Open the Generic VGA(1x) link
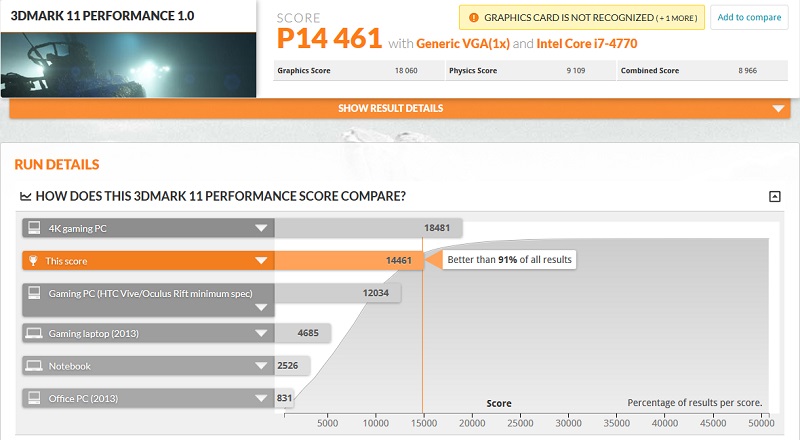This screenshot has height=440, width=800. click(459, 44)
